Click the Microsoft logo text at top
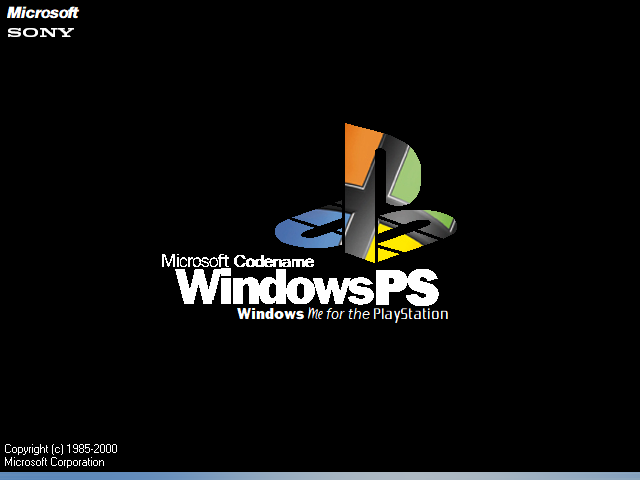The width and height of the screenshot is (640, 480). (x=42, y=13)
